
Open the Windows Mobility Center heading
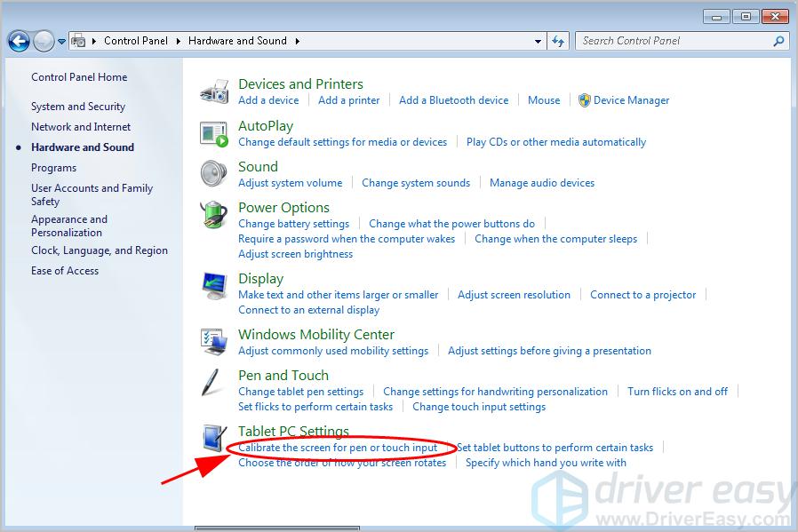(316, 334)
